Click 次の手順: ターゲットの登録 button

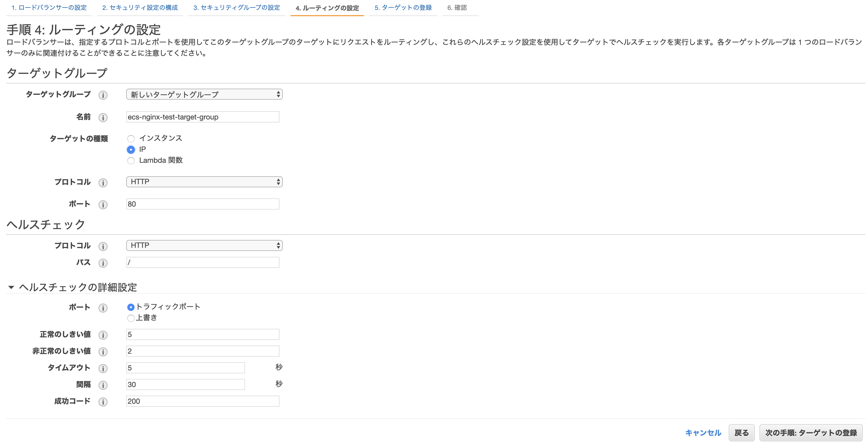pos(811,433)
